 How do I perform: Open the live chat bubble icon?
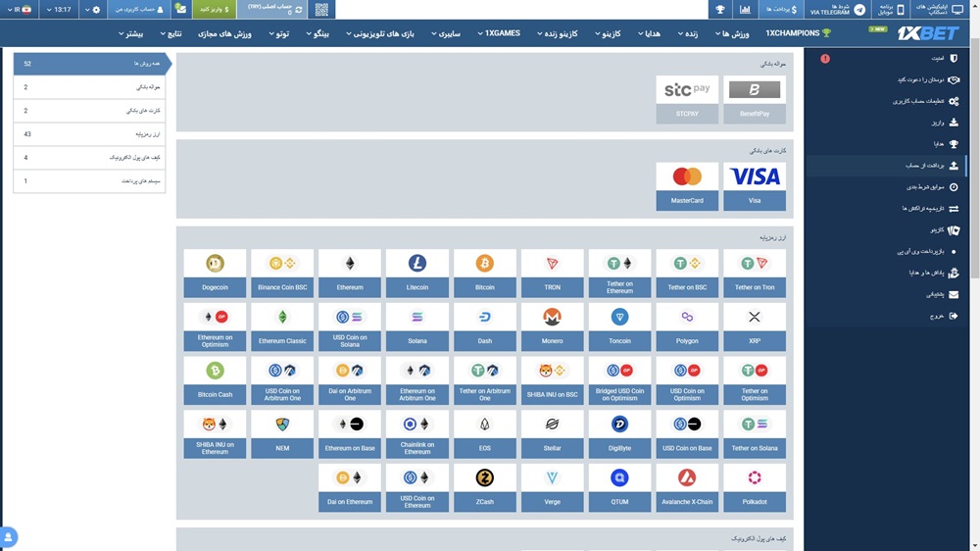pyautogui.click(x=8, y=537)
